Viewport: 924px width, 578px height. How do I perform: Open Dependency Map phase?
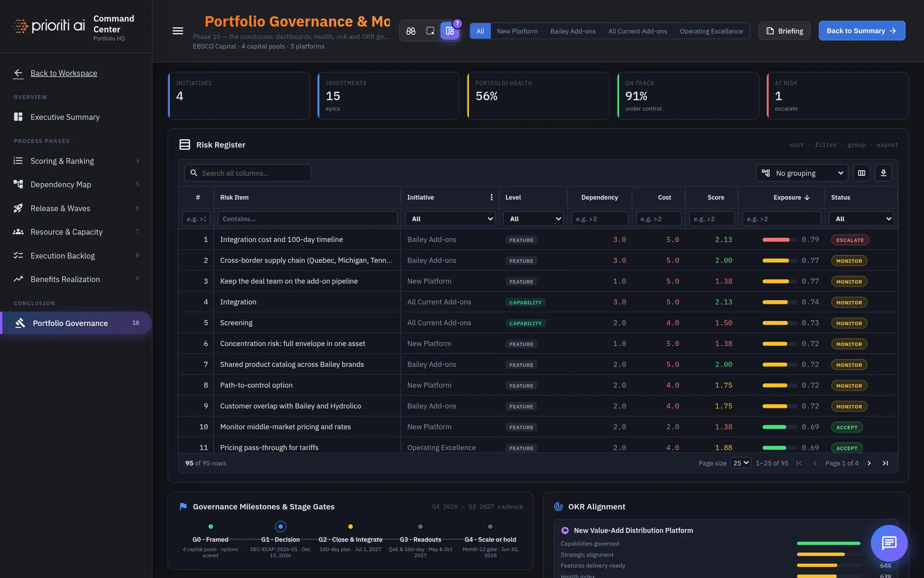pyautogui.click(x=76, y=184)
